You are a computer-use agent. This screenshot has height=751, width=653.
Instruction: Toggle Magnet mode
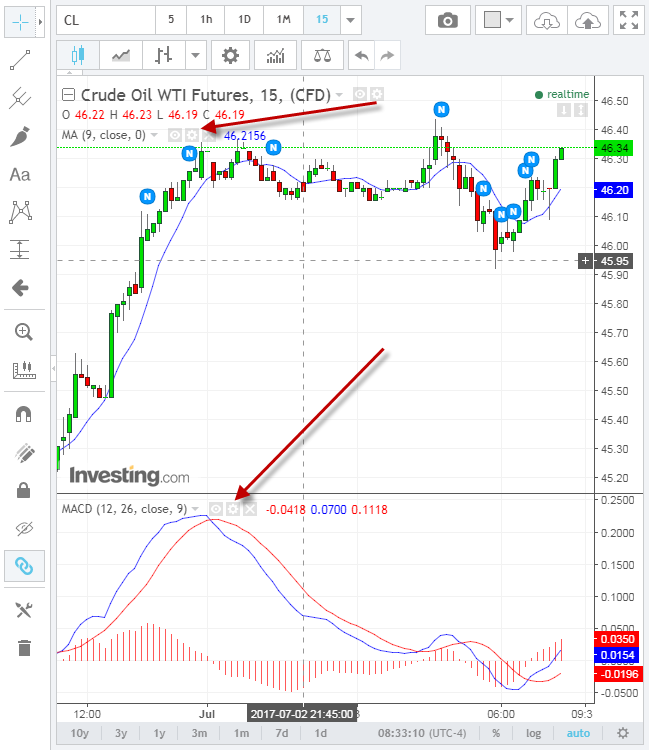click(21, 413)
